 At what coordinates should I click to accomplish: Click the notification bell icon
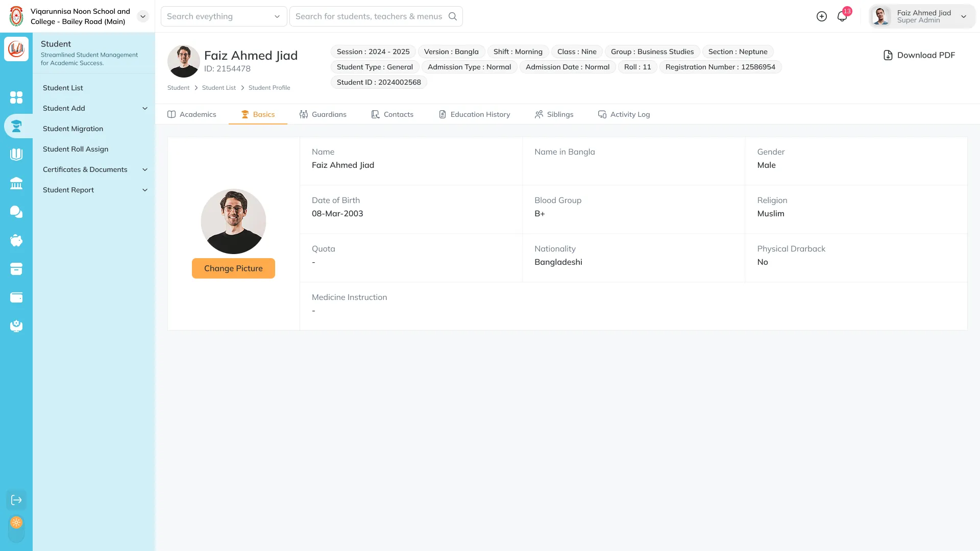point(842,16)
